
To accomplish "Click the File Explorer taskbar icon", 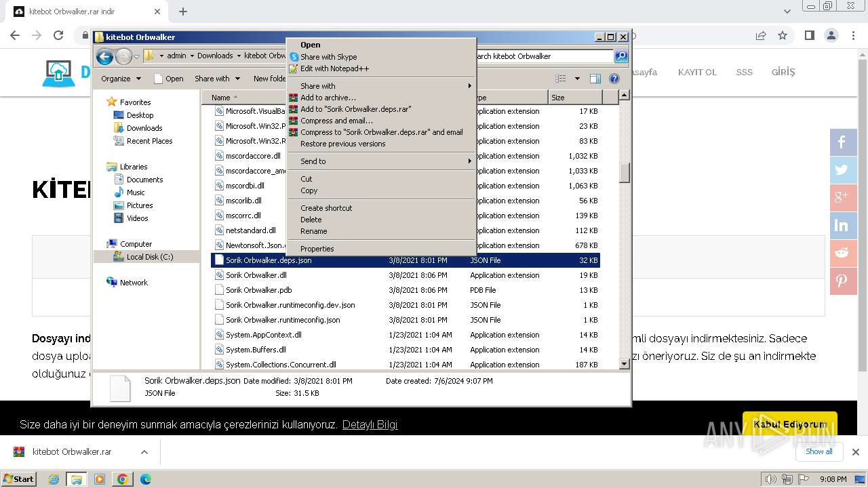I will click(x=77, y=479).
